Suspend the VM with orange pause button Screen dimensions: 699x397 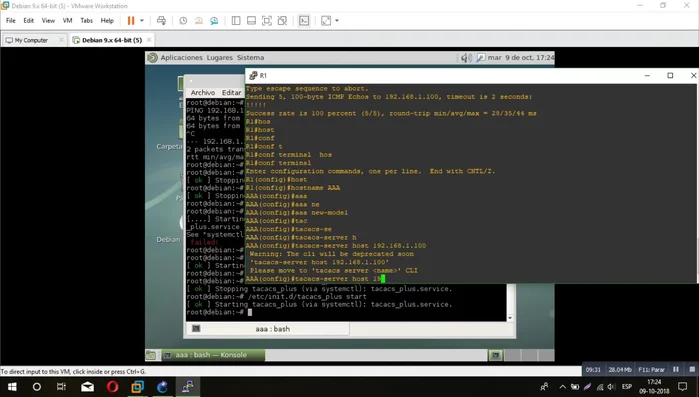[x=131, y=20]
